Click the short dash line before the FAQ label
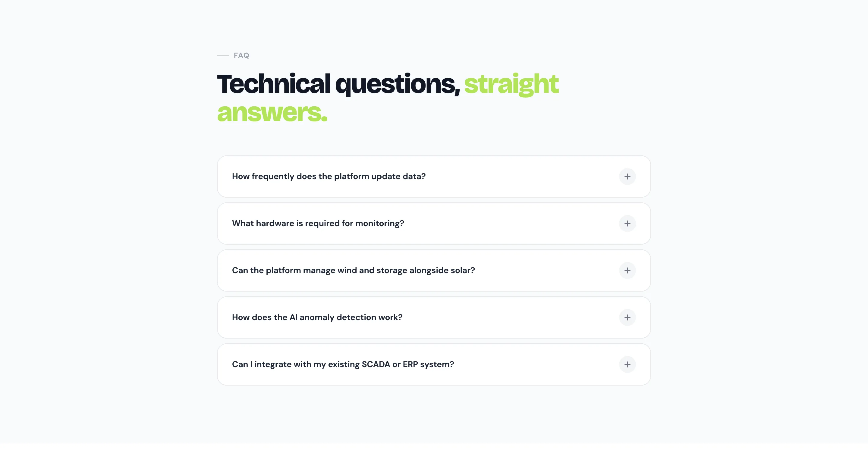 (223, 55)
